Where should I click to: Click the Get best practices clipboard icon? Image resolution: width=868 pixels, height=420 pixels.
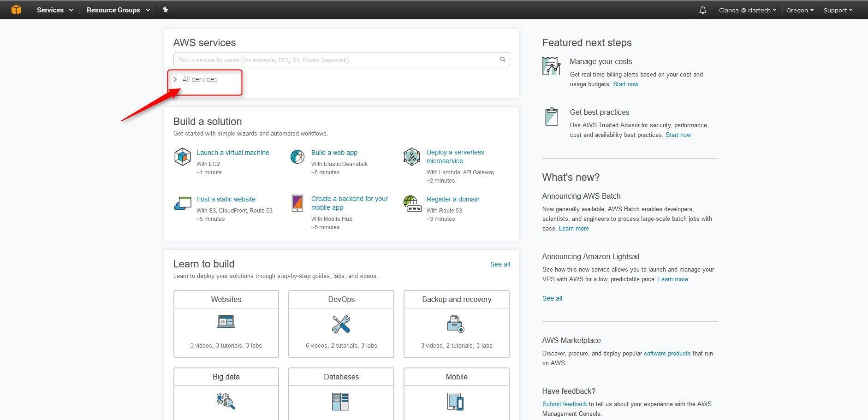click(x=552, y=117)
